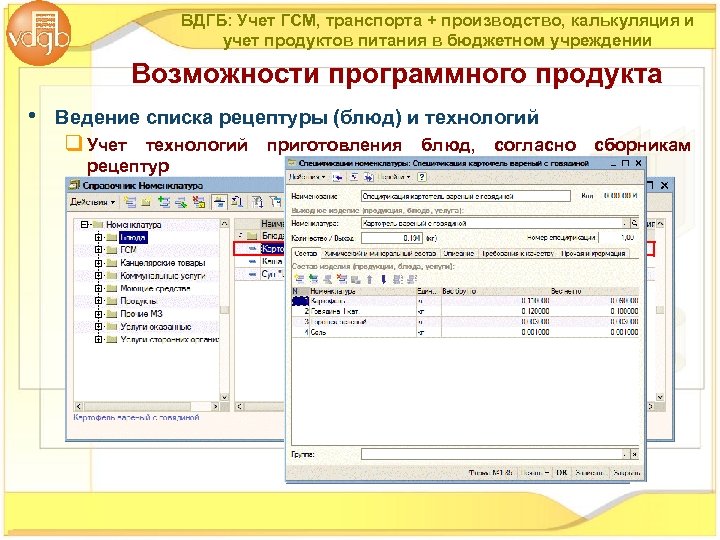
Task: Expand the Прочие МЗ folder
Action: click(x=98, y=314)
